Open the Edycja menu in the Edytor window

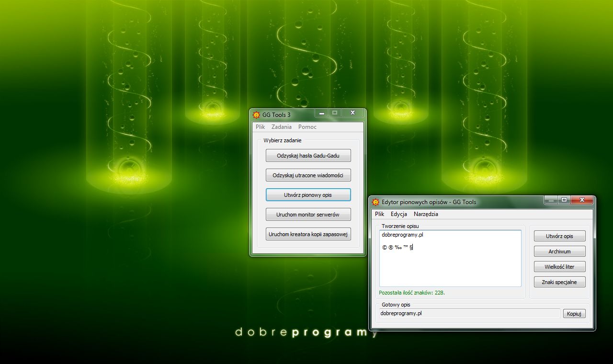pyautogui.click(x=399, y=214)
